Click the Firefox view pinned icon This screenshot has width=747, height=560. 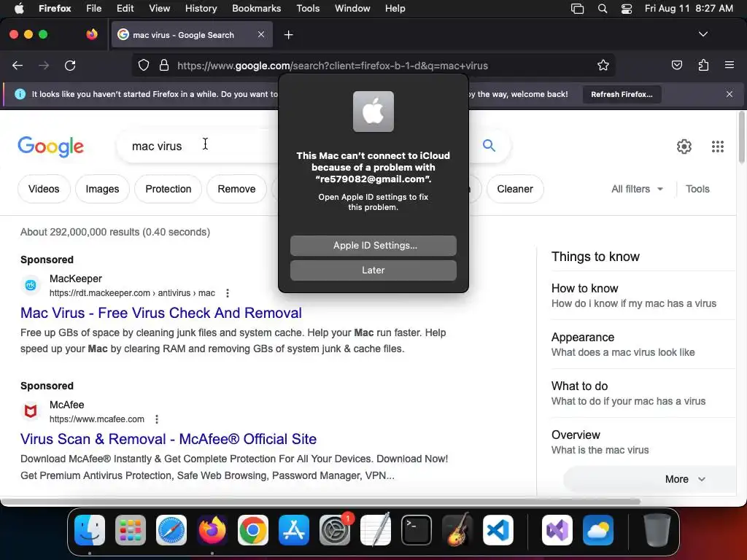pos(92,34)
